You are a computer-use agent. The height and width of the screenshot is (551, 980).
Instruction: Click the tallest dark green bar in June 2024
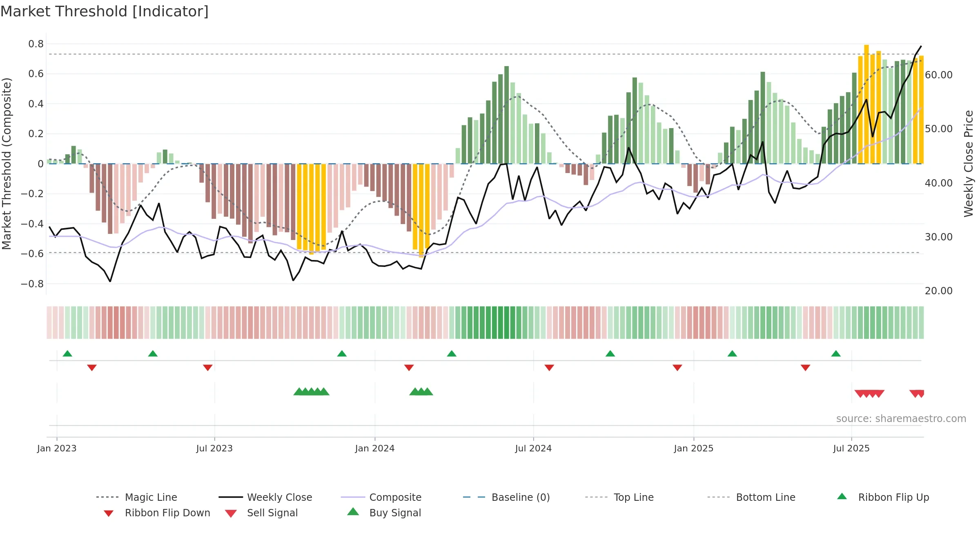coord(507,115)
